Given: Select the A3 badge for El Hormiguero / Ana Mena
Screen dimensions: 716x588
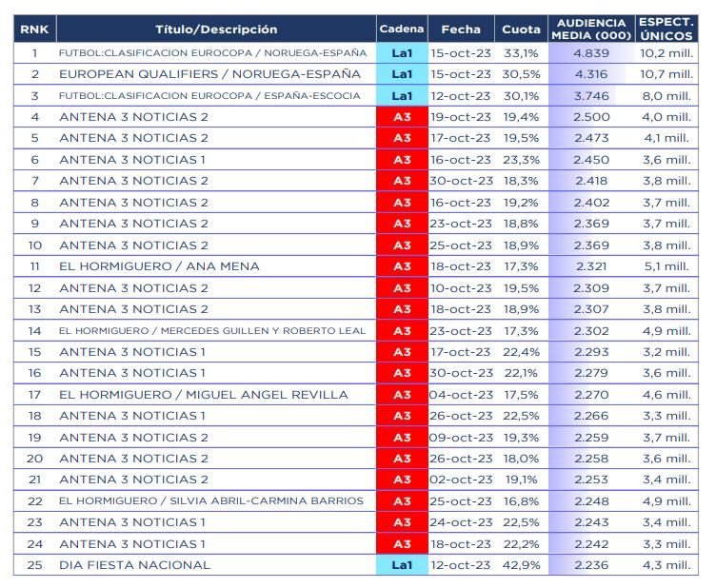Looking at the screenshot, I should [x=402, y=266].
